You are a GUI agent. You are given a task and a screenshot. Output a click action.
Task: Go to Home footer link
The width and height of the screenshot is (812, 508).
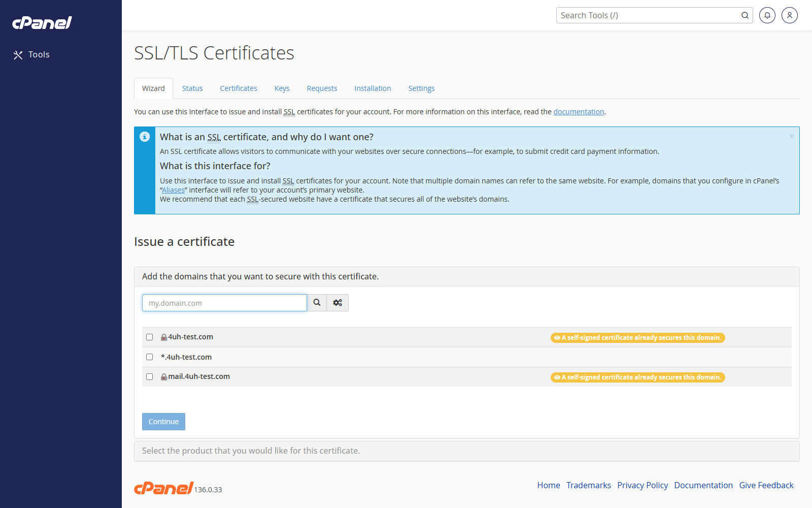coord(549,485)
